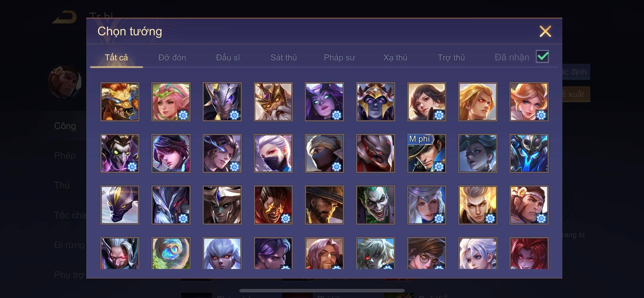Go back using the arrow icon
This screenshot has height=298, width=644.
65,17
